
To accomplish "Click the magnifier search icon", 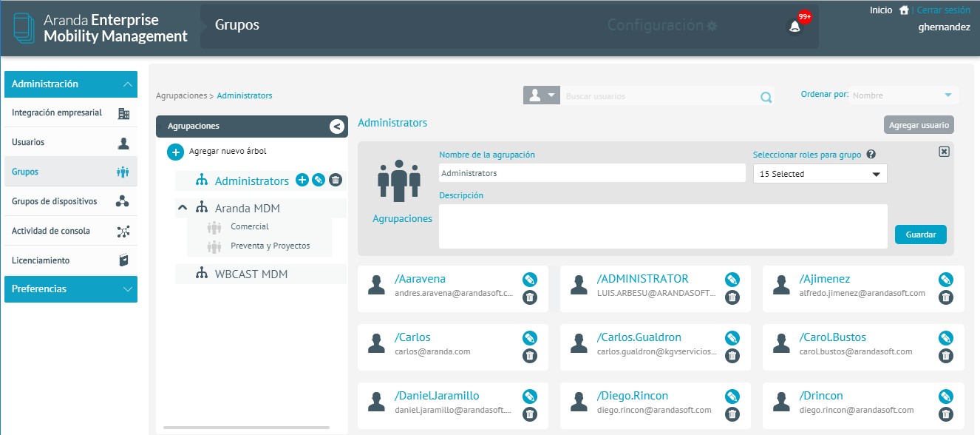I will (766, 97).
